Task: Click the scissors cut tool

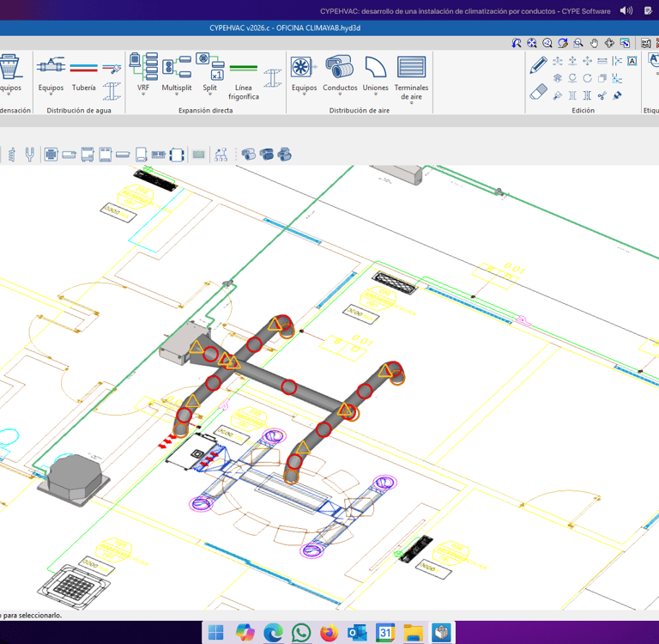Action: click(602, 95)
